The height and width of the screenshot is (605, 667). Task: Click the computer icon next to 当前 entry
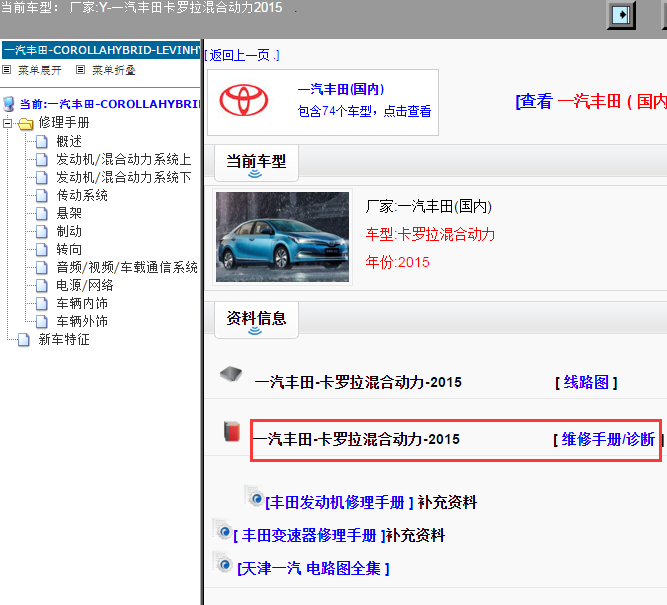tap(9, 104)
